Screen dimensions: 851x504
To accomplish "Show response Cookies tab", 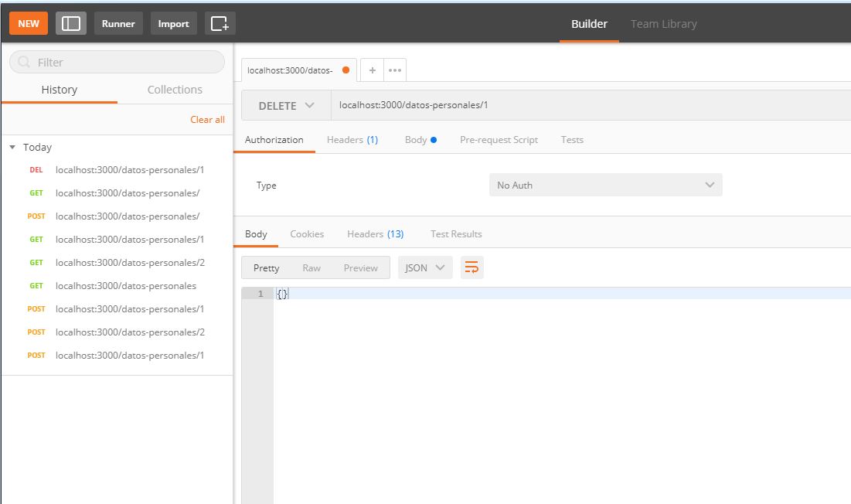I will coord(307,233).
